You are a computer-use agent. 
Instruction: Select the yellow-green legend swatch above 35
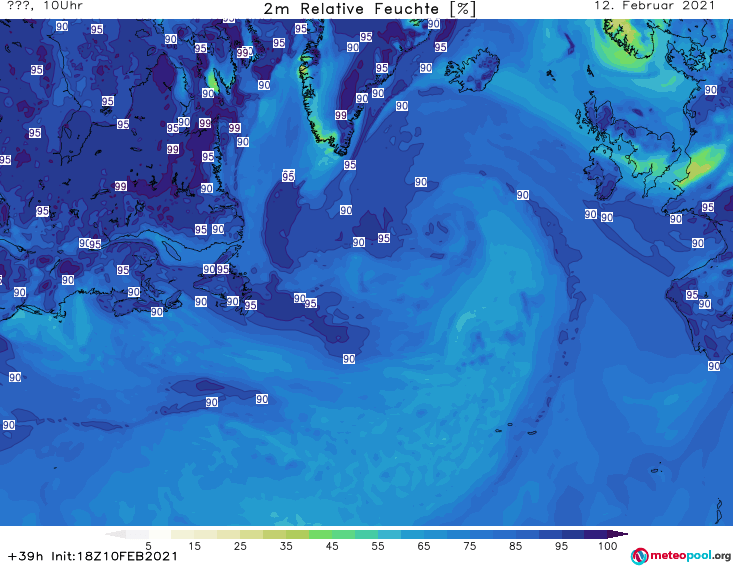pos(297,534)
